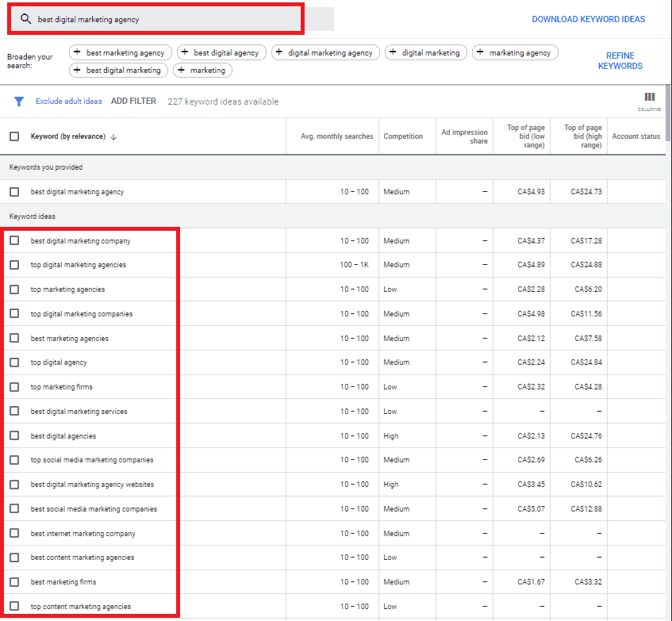The height and width of the screenshot is (621, 672).
Task: Sort by Keyword (by relevance) header
Action: click(x=67, y=136)
